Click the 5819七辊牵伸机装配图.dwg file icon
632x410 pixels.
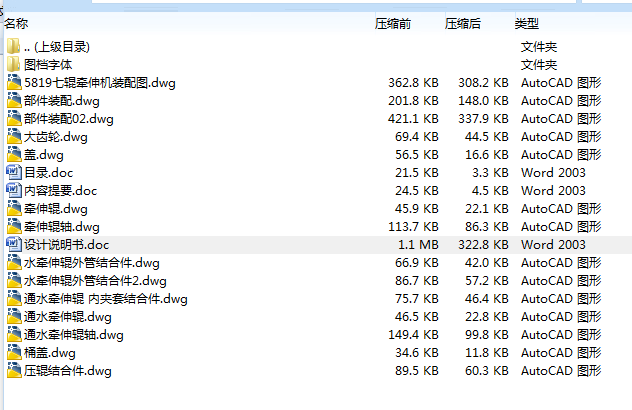click(x=14, y=83)
